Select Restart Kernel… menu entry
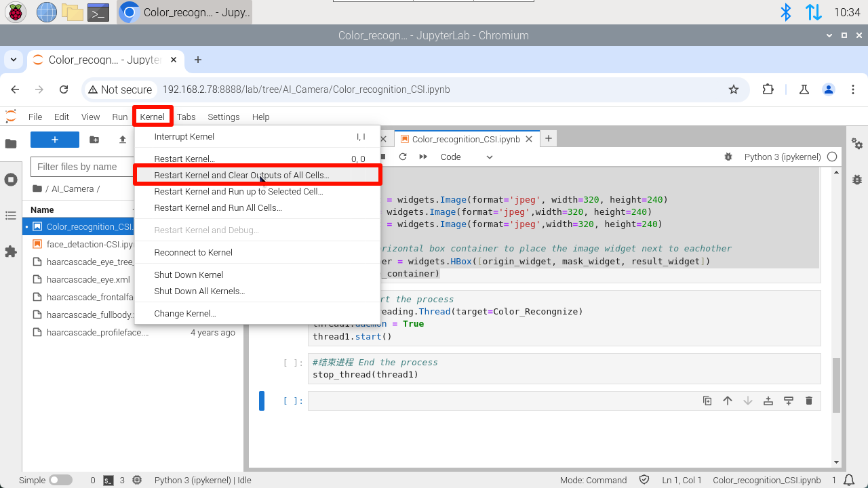 point(257,159)
